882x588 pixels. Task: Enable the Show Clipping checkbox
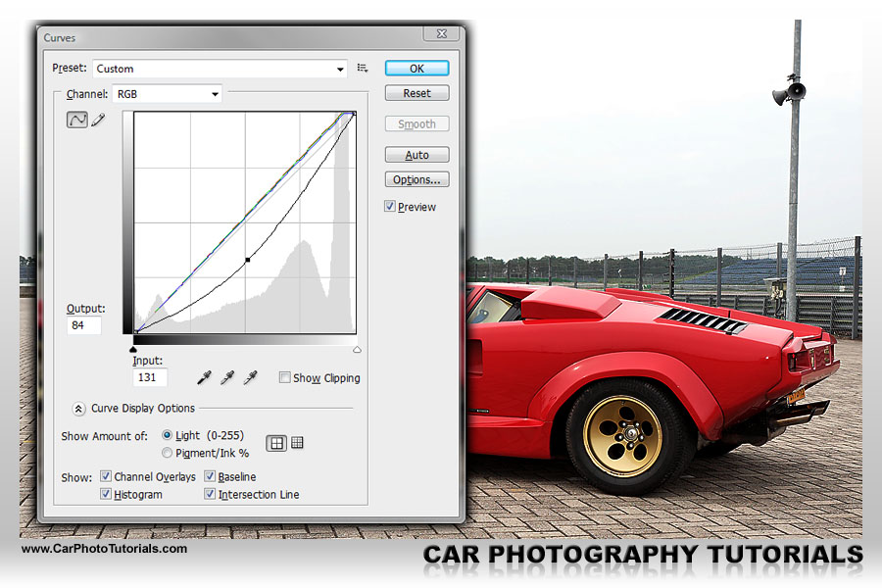(x=284, y=377)
